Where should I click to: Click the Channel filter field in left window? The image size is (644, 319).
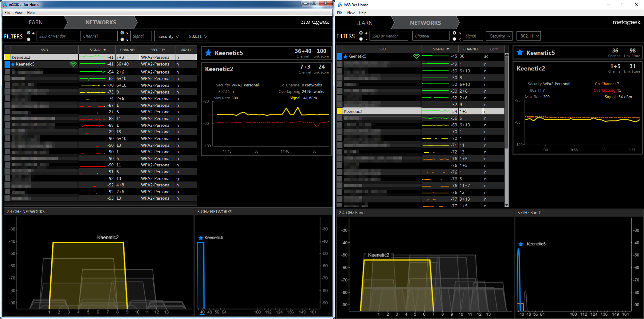(x=99, y=36)
